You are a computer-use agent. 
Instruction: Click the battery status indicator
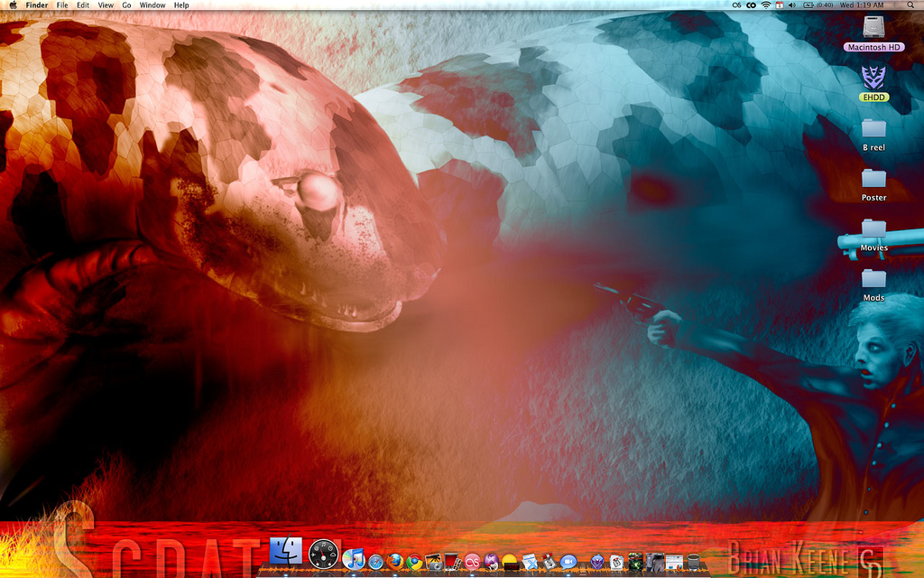point(818,5)
